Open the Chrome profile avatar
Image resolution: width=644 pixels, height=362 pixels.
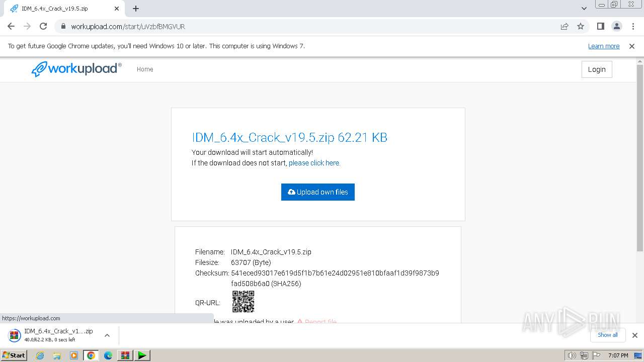616,27
